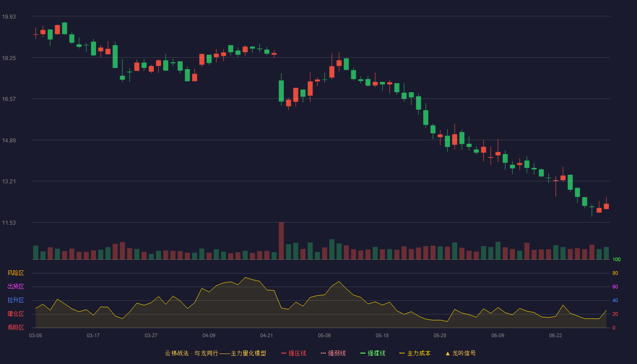Click the 低吸区 zone label

coord(15,327)
